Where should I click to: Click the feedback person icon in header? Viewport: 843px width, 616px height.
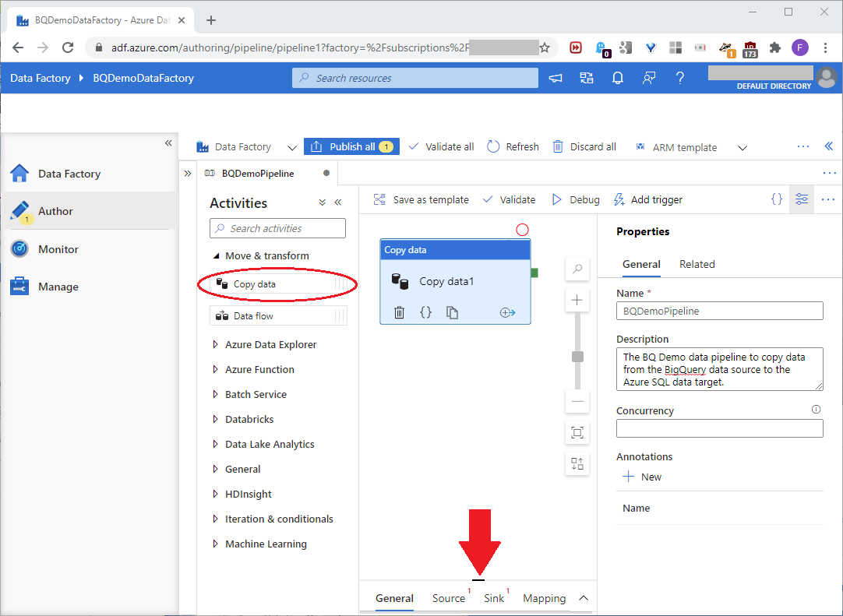coord(649,79)
